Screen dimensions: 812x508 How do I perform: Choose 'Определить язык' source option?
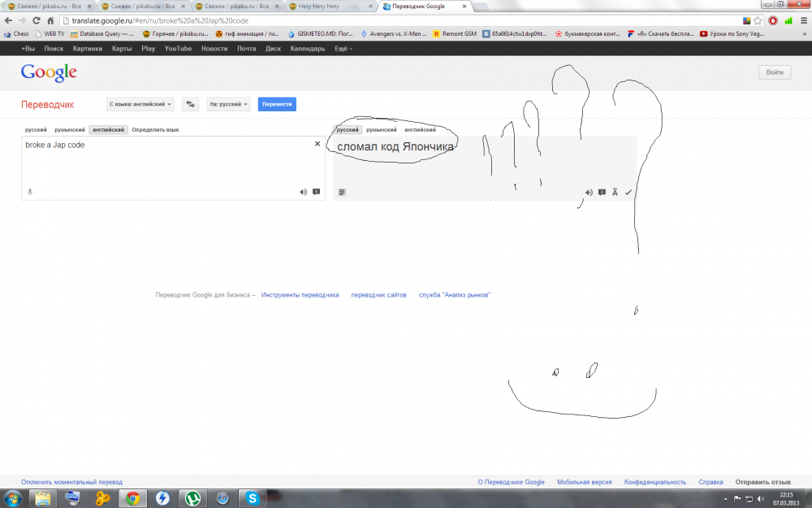155,129
